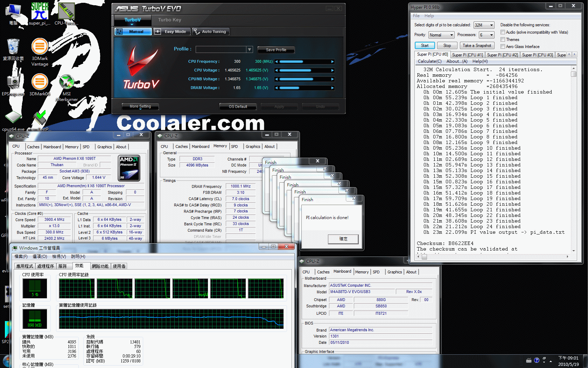Viewport: 588px width, 368px height.
Task: Open the memTestPro desktop icon
Action: tap(40, 121)
